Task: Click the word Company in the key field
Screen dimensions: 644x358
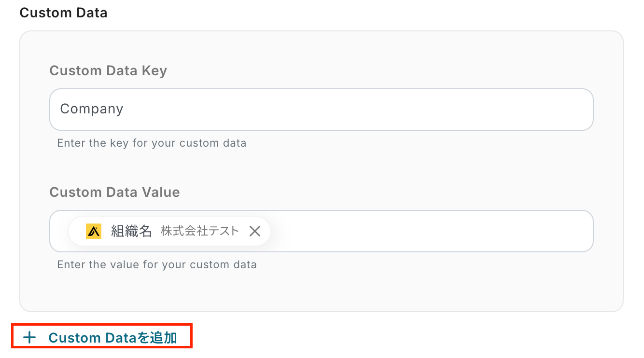Action: click(92, 109)
